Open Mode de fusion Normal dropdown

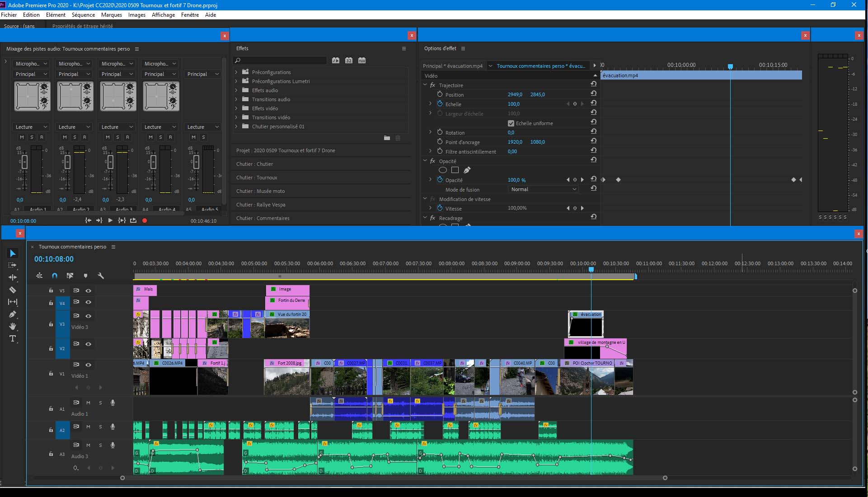pyautogui.click(x=543, y=189)
